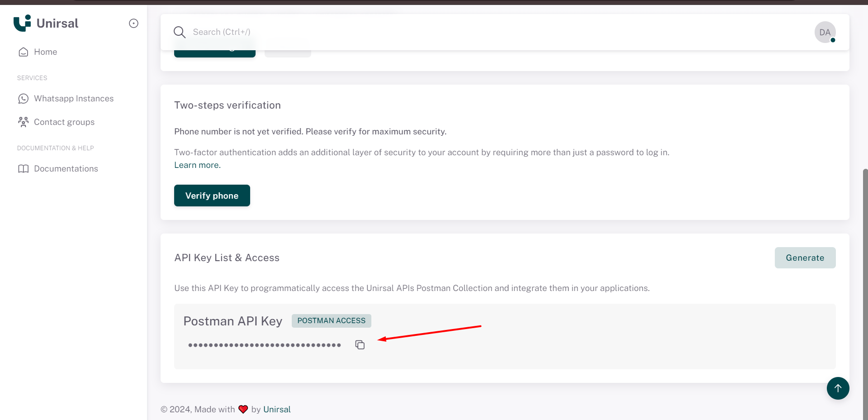Click the Documentations book icon
Viewport: 868px width, 420px height.
tap(24, 169)
